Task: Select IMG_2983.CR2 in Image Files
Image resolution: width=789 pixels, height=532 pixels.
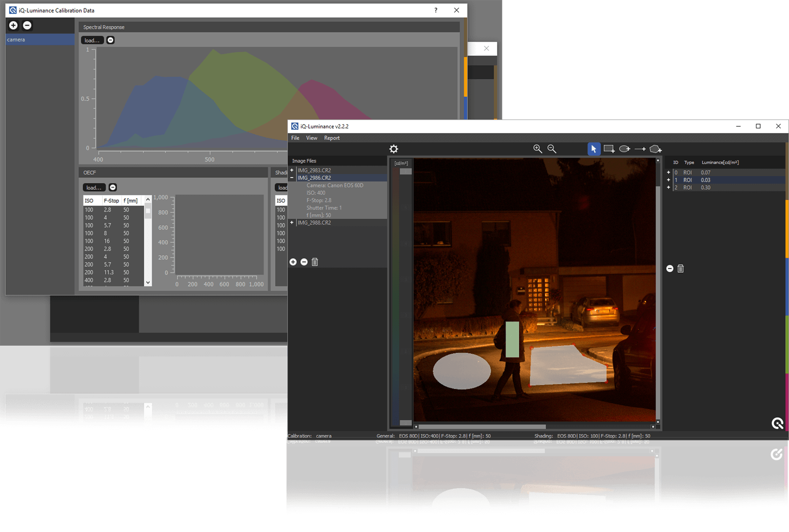Action: click(314, 170)
